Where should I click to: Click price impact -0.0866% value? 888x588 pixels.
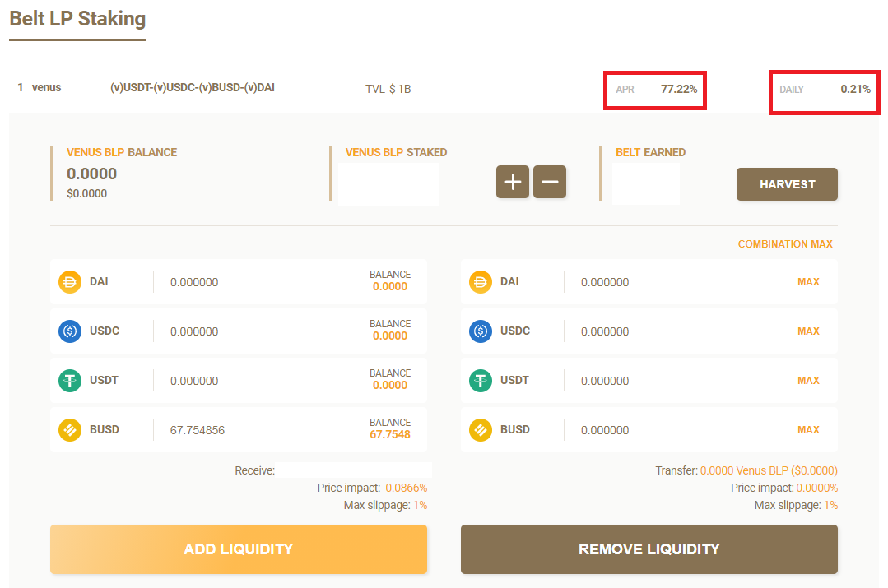click(405, 488)
